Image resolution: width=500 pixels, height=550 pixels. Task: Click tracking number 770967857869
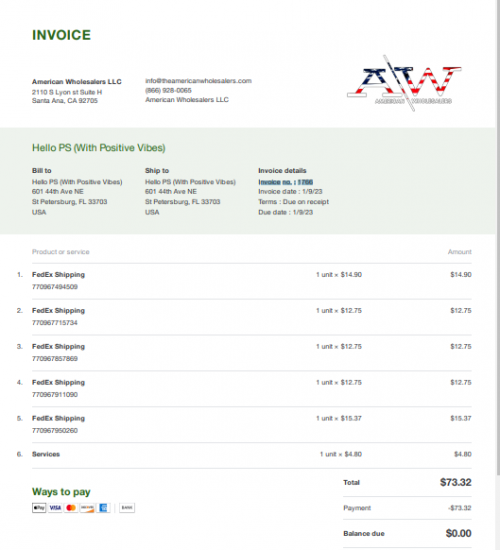tap(55, 358)
